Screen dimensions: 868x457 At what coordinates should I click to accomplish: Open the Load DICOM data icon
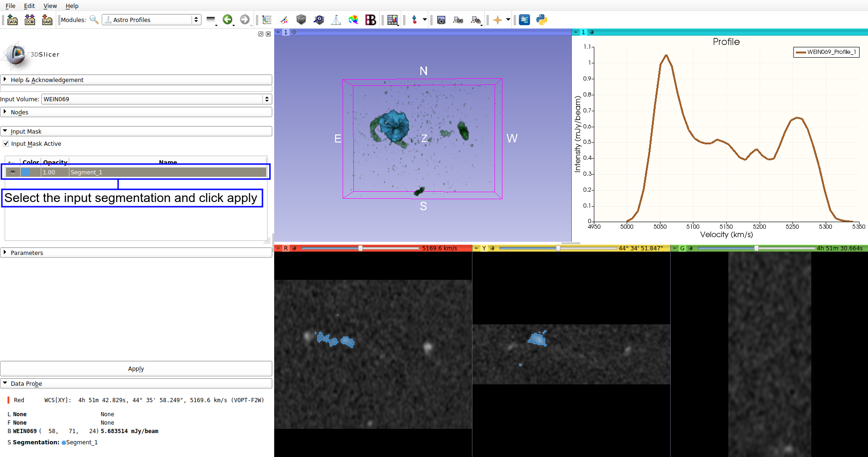(x=30, y=20)
